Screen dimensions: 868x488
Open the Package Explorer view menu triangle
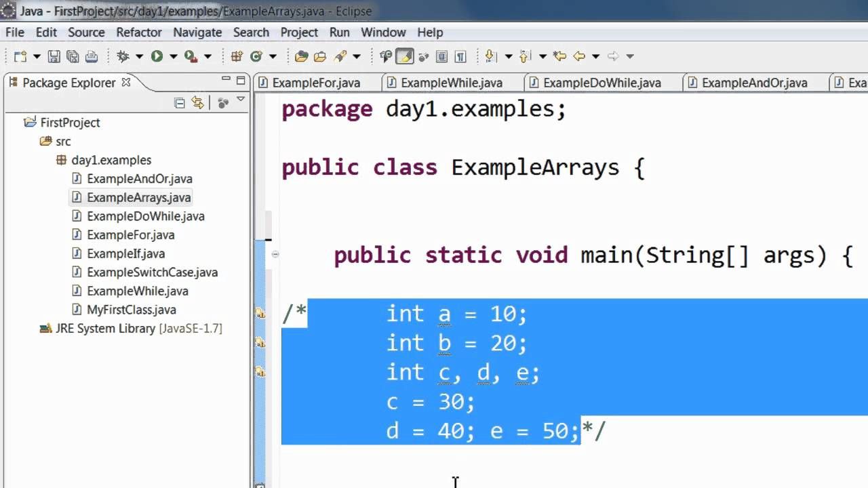click(241, 101)
